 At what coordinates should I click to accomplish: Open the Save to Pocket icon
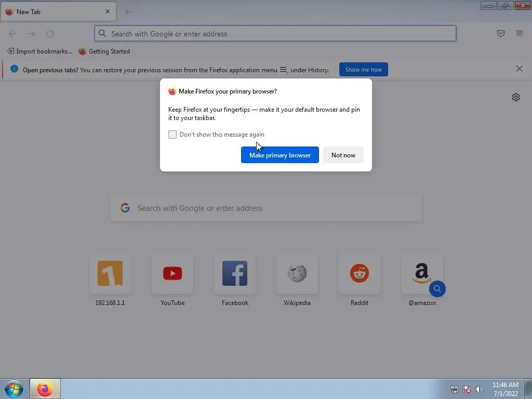tap(501, 33)
